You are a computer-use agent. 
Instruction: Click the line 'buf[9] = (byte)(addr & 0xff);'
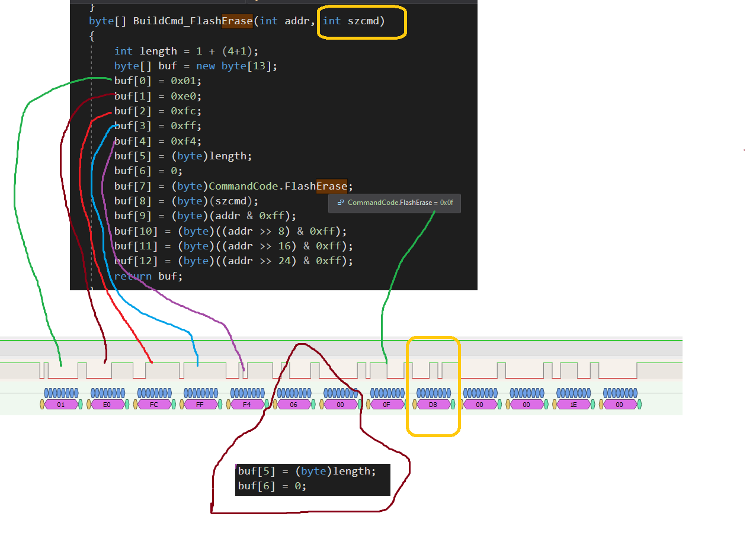206,216
